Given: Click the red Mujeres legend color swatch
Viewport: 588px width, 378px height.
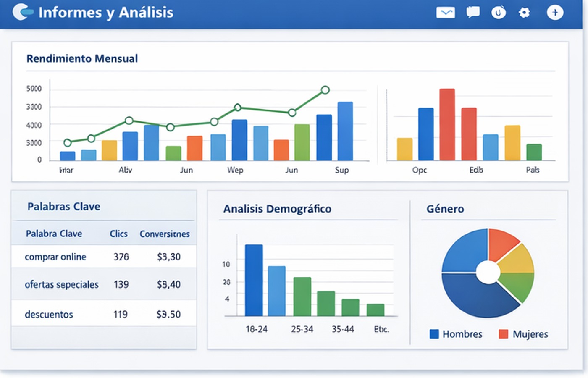Looking at the screenshot, I should pos(503,334).
